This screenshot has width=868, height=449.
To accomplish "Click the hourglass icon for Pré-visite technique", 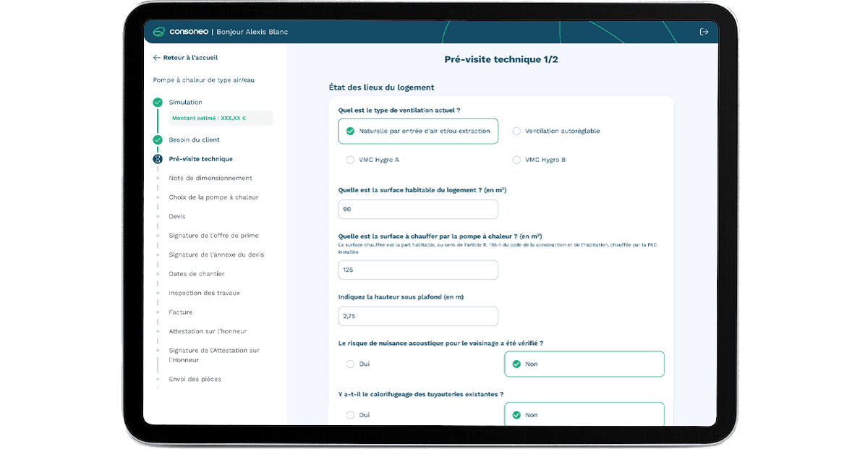I will [x=158, y=159].
